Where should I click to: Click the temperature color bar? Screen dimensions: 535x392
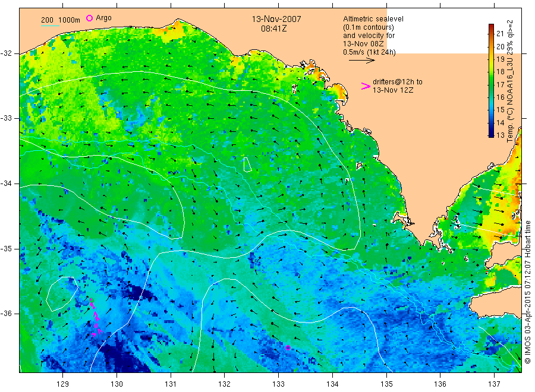[x=491, y=80]
